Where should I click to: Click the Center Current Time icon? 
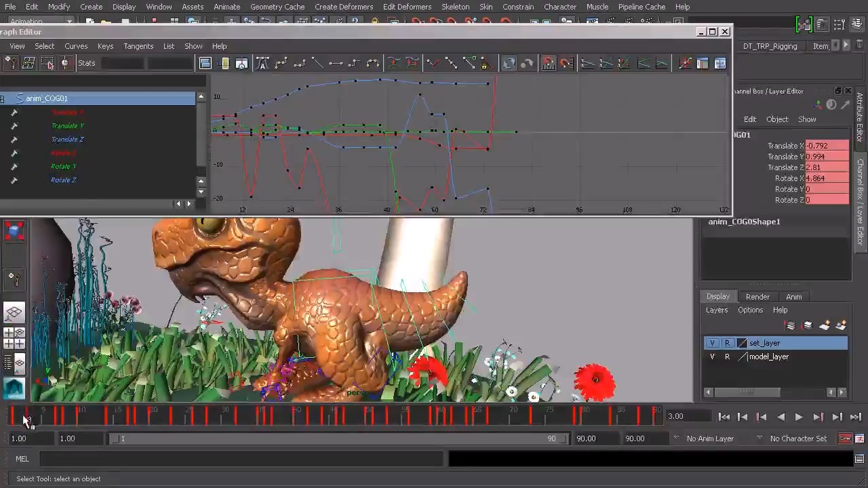click(x=242, y=63)
